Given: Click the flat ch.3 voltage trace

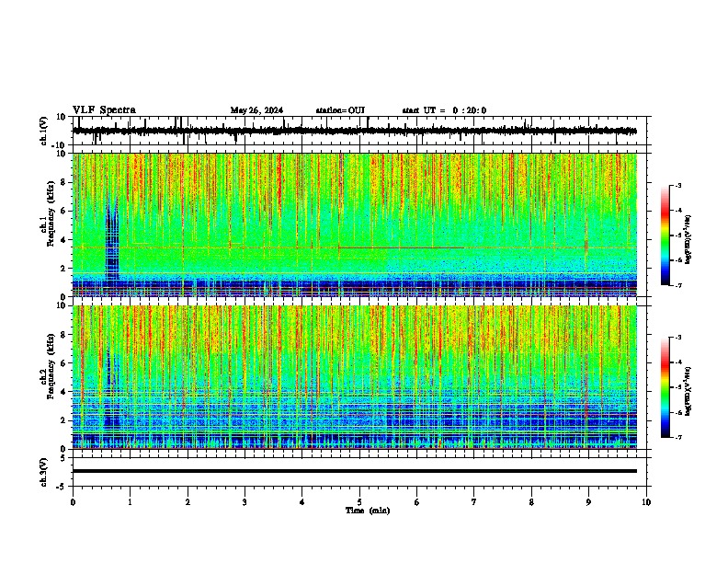Looking at the screenshot, I should 355,471.
